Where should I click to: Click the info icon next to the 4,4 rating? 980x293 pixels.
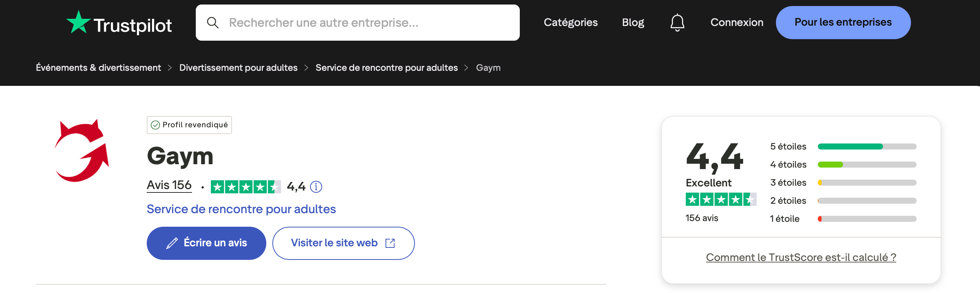(316, 186)
